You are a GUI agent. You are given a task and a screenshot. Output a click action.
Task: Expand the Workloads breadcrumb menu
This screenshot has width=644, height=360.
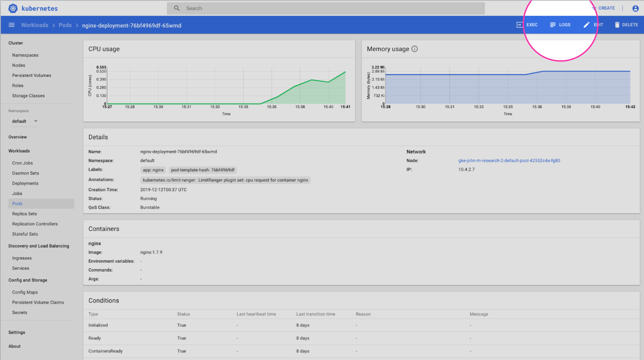coord(34,25)
